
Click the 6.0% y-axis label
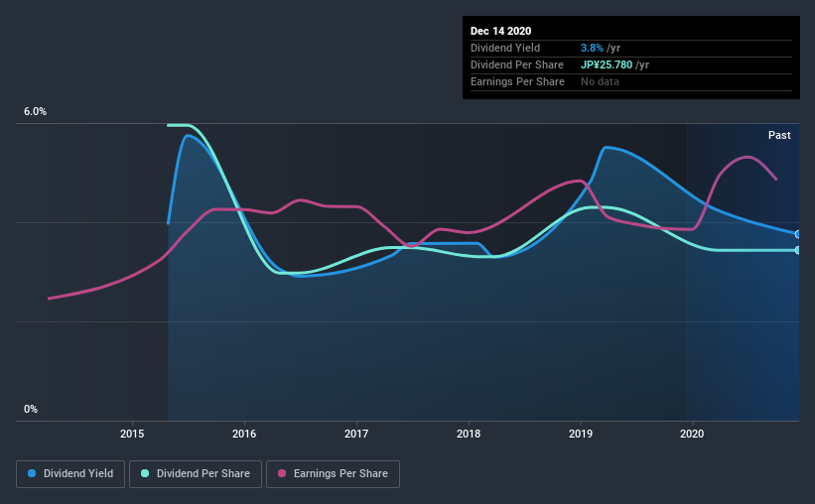click(x=35, y=112)
